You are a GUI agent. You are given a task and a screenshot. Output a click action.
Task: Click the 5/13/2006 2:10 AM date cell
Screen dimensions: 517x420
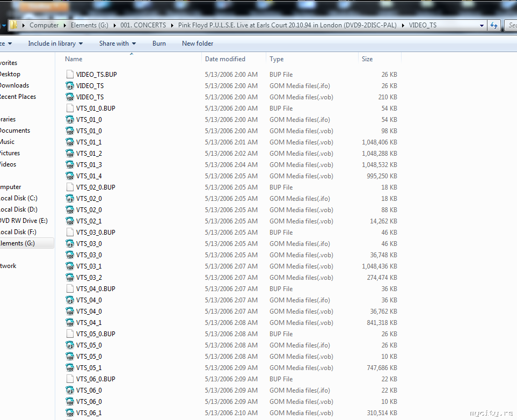pos(231,412)
